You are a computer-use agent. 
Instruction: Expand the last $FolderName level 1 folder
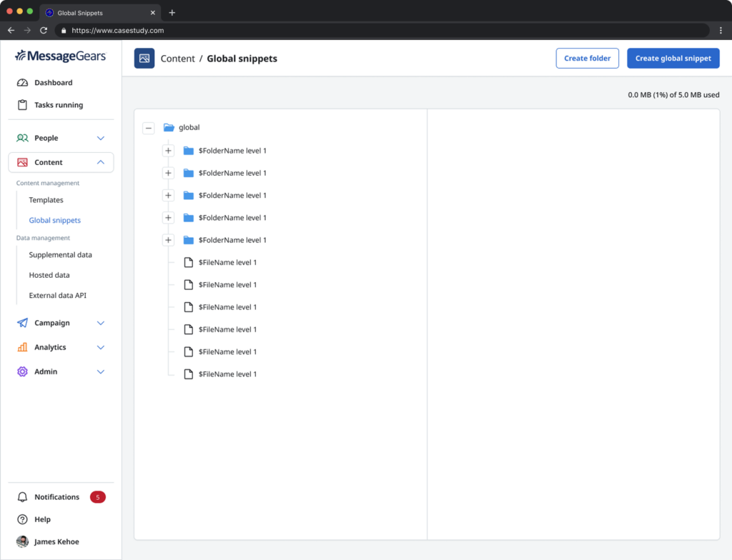coord(168,240)
